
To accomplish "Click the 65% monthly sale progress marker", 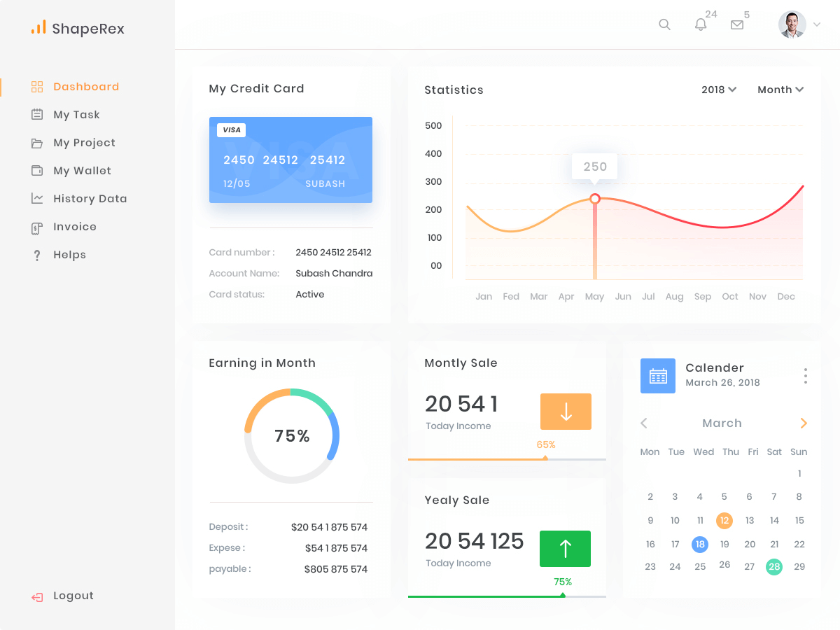I will pos(545,458).
